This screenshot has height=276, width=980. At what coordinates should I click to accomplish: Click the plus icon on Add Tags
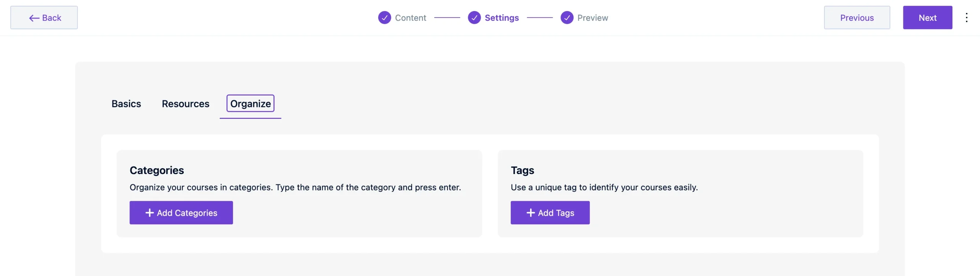[x=530, y=212]
